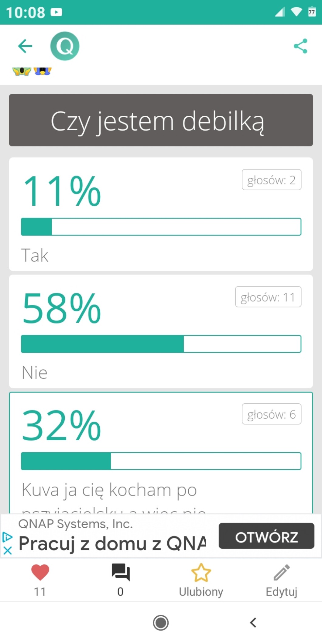Open comments speech bubble icon
Image resolution: width=322 pixels, height=644 pixels.
pos(121,572)
